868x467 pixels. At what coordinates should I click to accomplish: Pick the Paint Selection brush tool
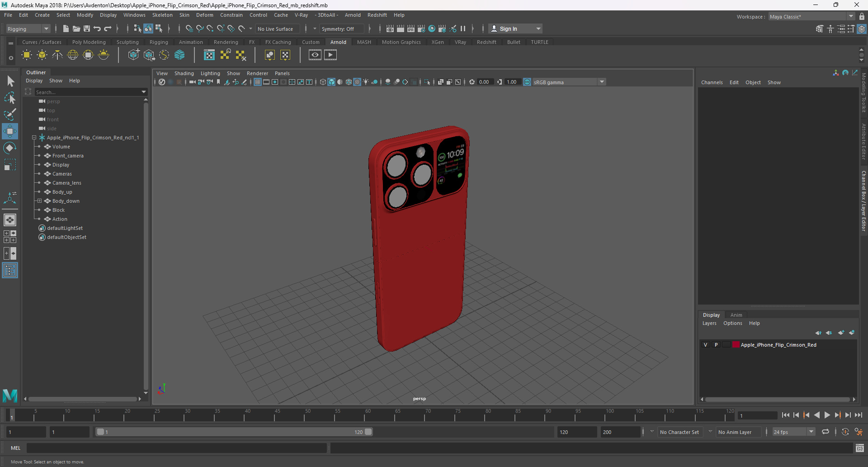tap(10, 114)
